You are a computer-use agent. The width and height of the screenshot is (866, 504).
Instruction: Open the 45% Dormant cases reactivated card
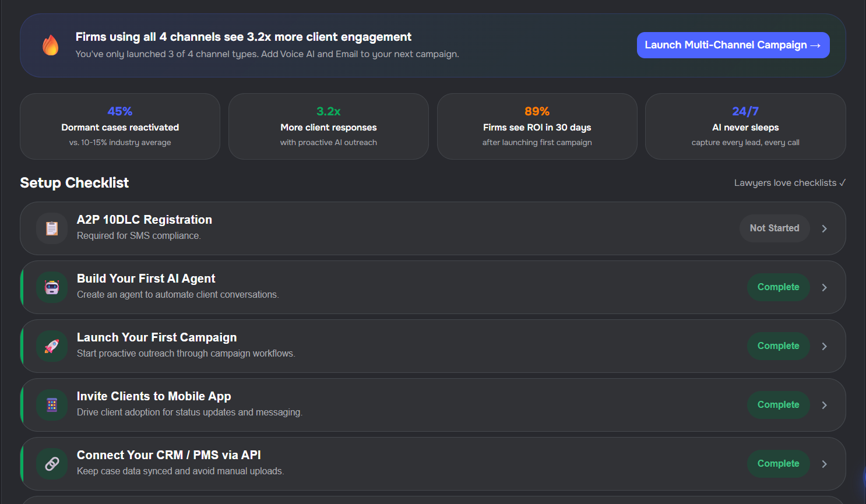click(120, 126)
